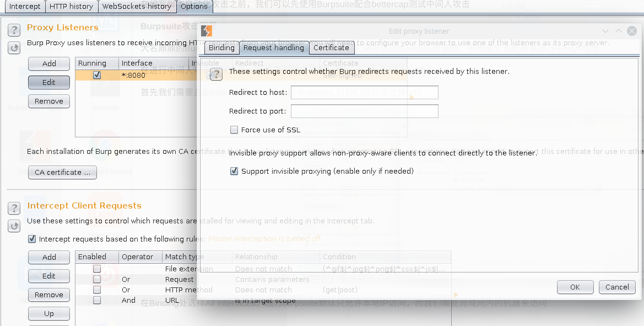Select the Request handling tab

[274, 47]
